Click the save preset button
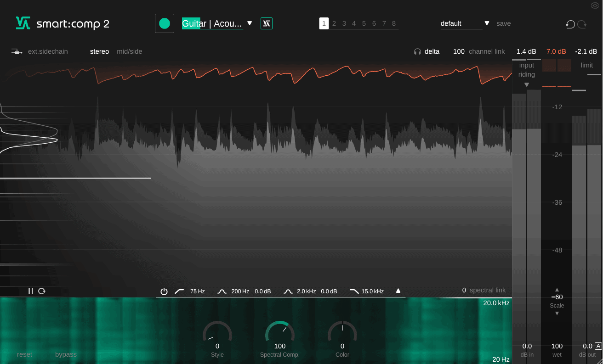The height and width of the screenshot is (364, 603). 503,23
